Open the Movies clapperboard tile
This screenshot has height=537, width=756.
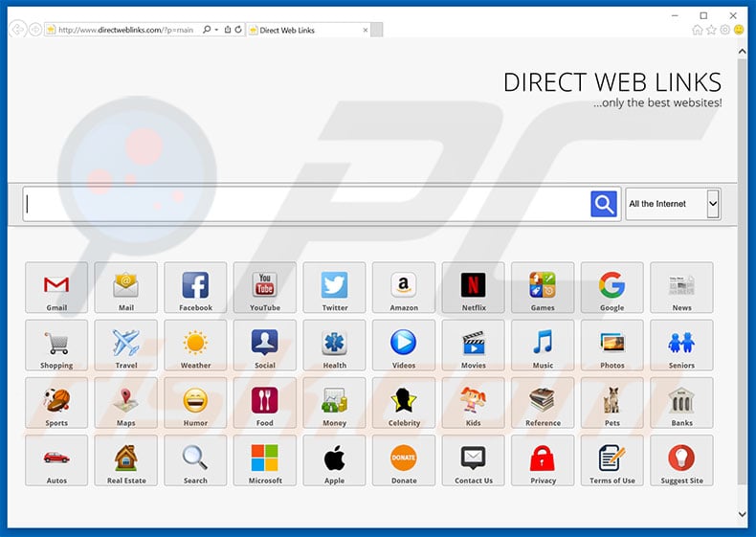(x=473, y=345)
